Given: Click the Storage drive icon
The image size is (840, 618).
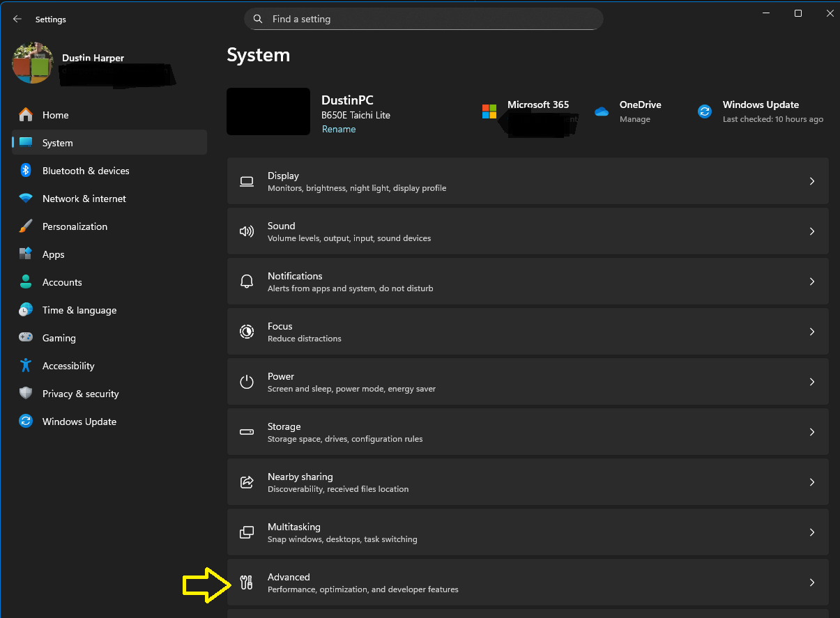Looking at the screenshot, I should click(x=247, y=432).
